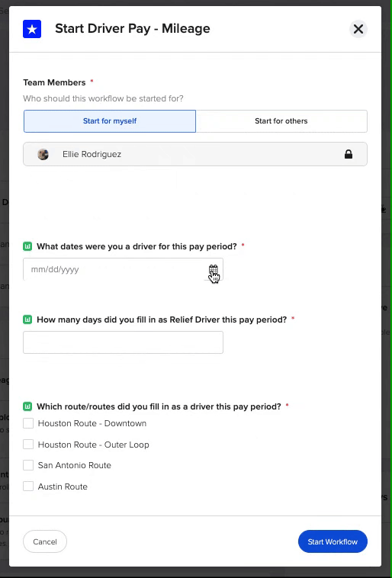This screenshot has width=392, height=578.
Task: Click the Team Members label
Action: point(54,82)
